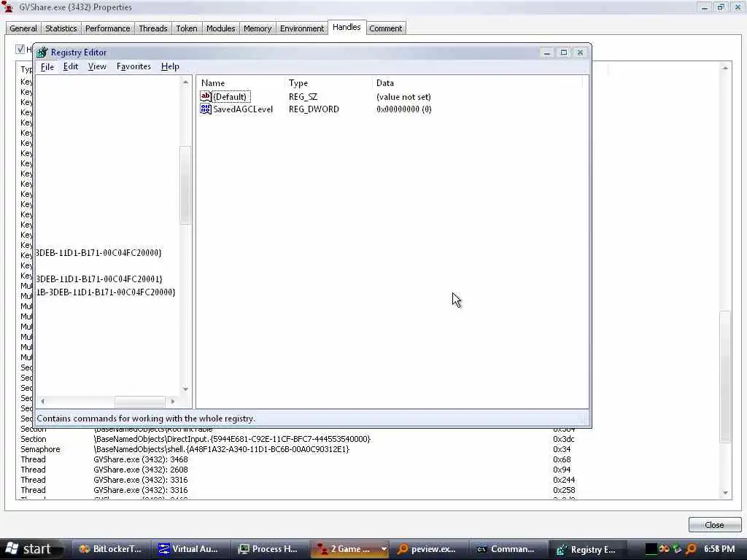The height and width of the screenshot is (560, 747).
Task: Minimize the Registry Editor window
Action: point(547,52)
